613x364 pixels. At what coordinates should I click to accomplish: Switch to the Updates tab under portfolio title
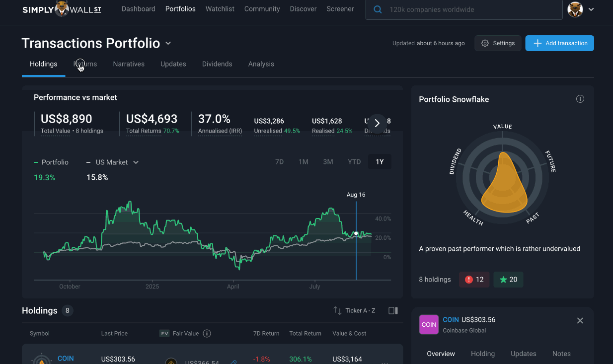point(173,64)
